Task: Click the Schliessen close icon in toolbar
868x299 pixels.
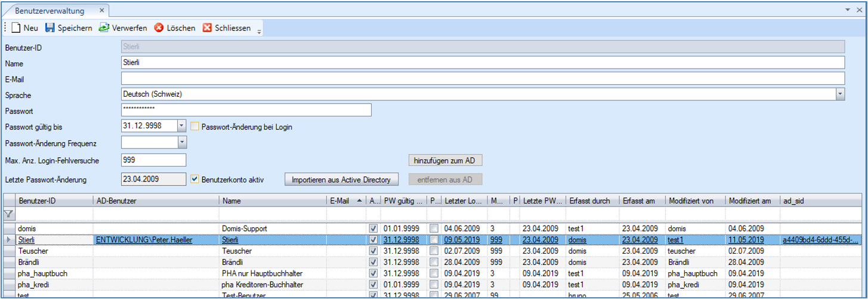Action: (x=207, y=28)
